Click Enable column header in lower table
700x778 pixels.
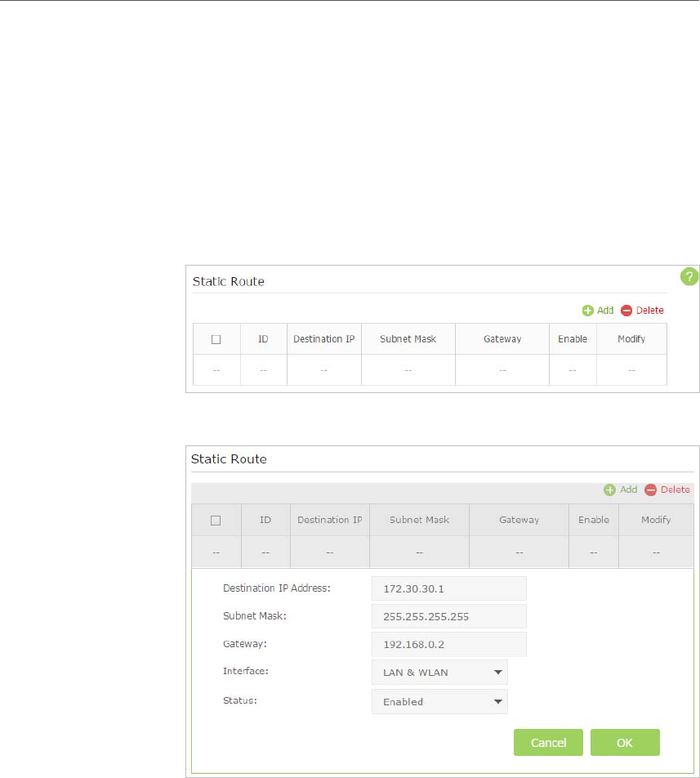[594, 520]
